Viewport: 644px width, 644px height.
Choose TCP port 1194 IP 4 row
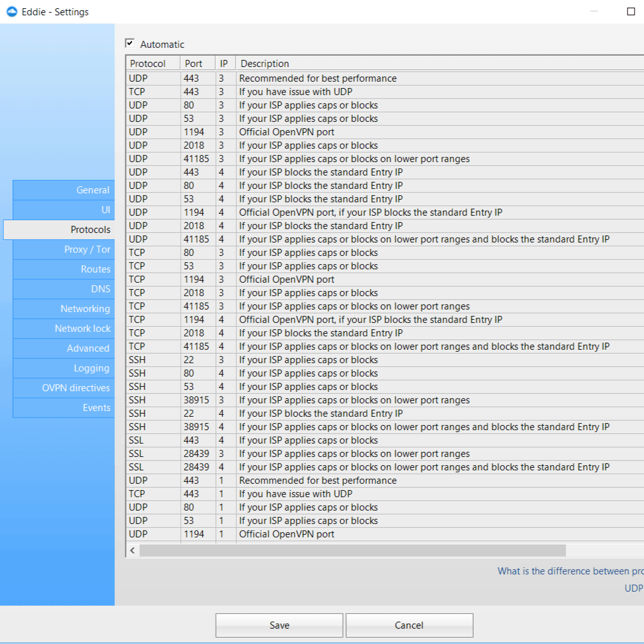(x=385, y=320)
